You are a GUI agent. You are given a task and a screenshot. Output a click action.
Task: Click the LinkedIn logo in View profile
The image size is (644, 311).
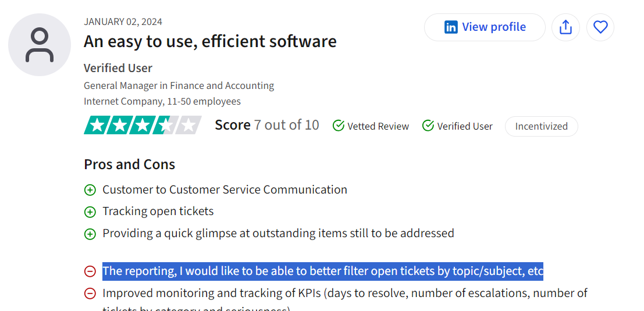tap(451, 27)
